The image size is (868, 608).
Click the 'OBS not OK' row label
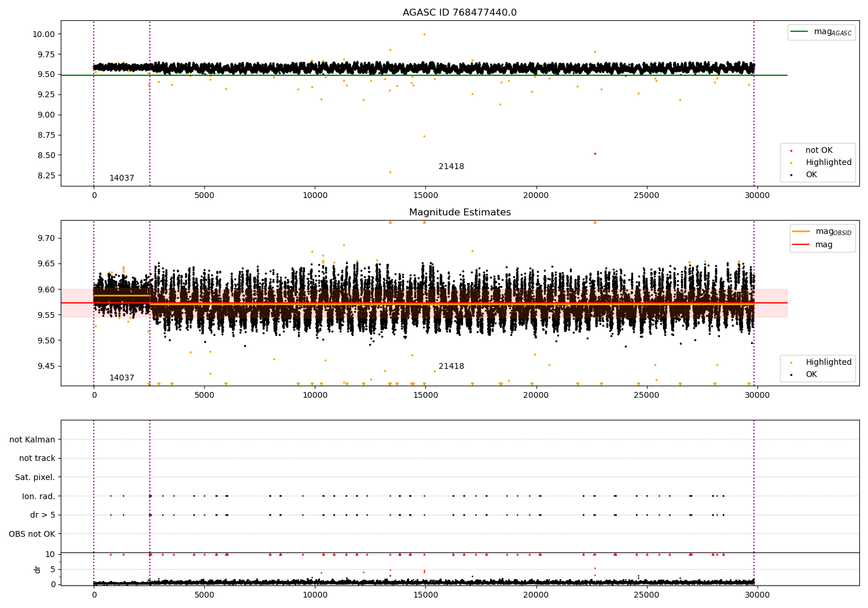tap(32, 534)
